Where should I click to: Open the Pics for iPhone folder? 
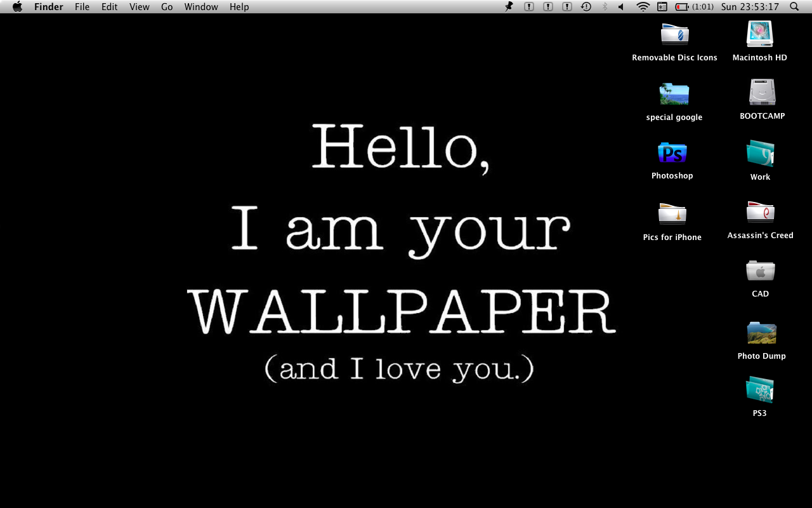[672, 214]
